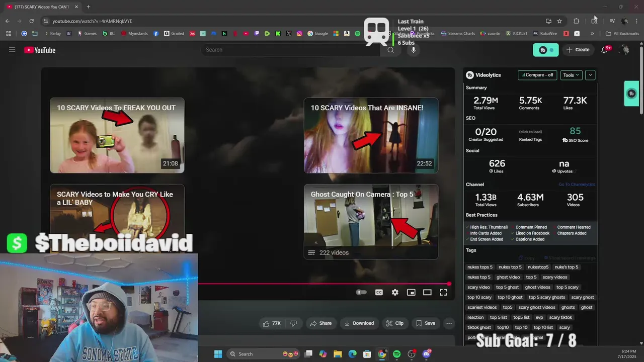The width and height of the screenshot is (644, 362).
Task: Click the Windows Start button
Action: pos(218,354)
